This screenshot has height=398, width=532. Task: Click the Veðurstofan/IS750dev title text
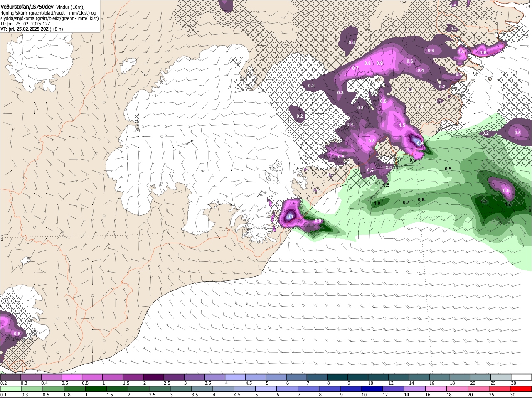coord(27,6)
